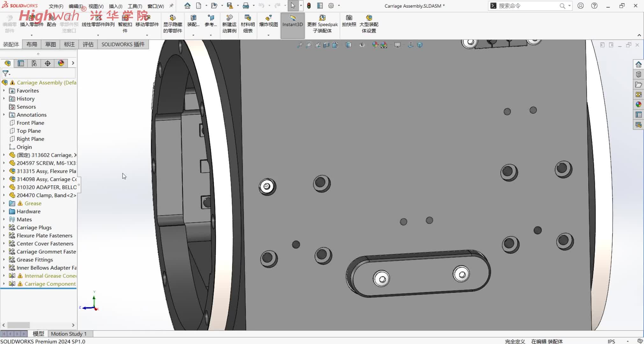Expand the Mates folder
Image resolution: width=644 pixels, height=344 pixels.
coord(4,219)
